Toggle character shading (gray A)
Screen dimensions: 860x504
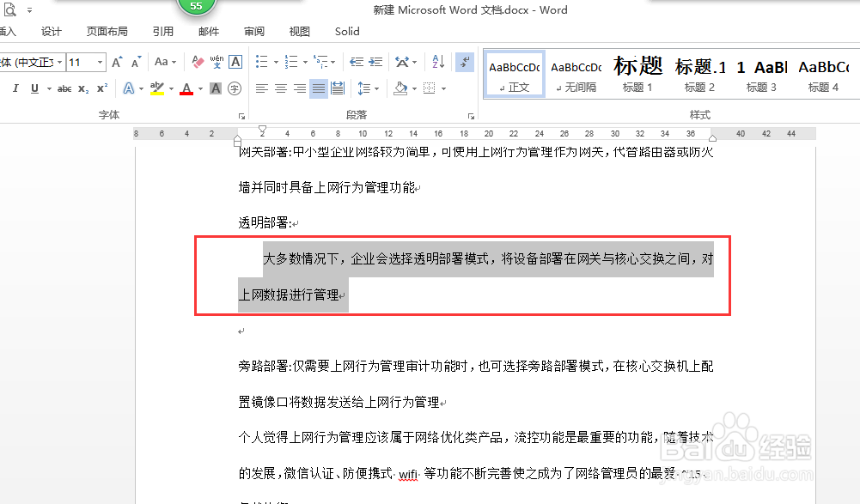coord(216,88)
